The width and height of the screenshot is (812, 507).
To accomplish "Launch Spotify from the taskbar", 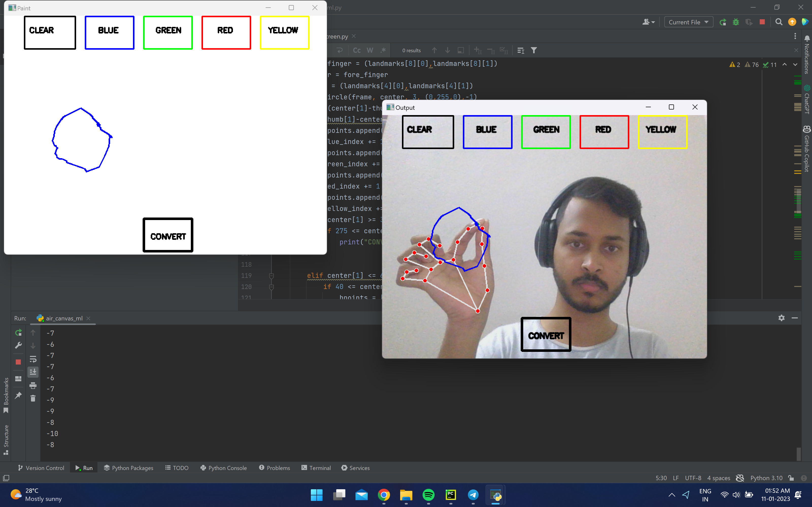I will pos(429,495).
